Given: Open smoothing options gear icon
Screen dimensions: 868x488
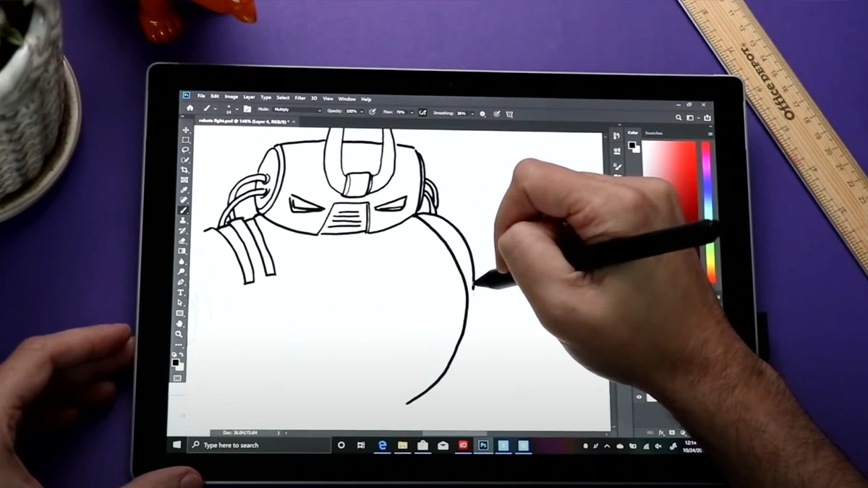Looking at the screenshot, I should [482, 114].
